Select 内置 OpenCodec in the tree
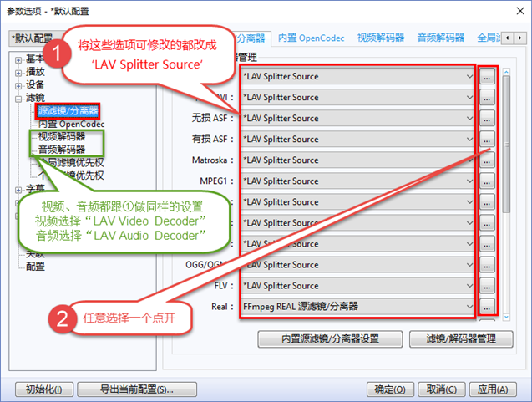The width and height of the screenshot is (532, 402). click(x=71, y=124)
